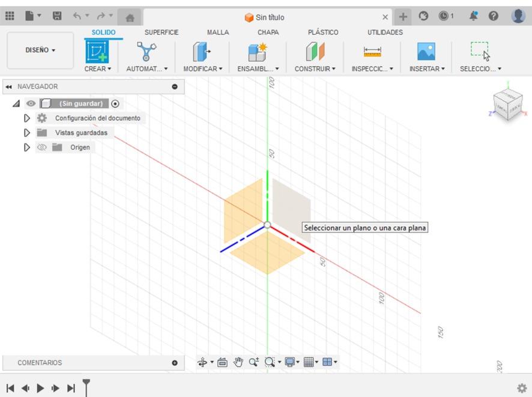532x397 pixels.
Task: Select the Zoom tool
Action: [x=254, y=362]
